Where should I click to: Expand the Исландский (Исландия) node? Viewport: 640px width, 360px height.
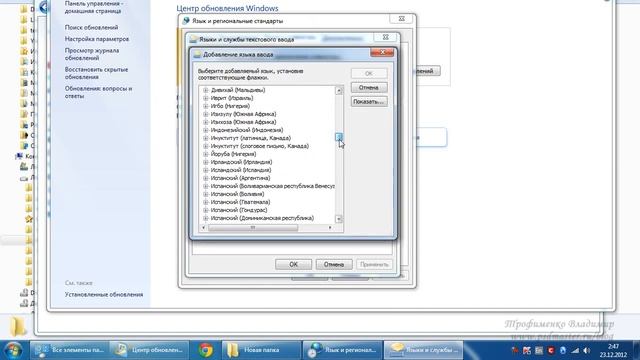[206, 170]
